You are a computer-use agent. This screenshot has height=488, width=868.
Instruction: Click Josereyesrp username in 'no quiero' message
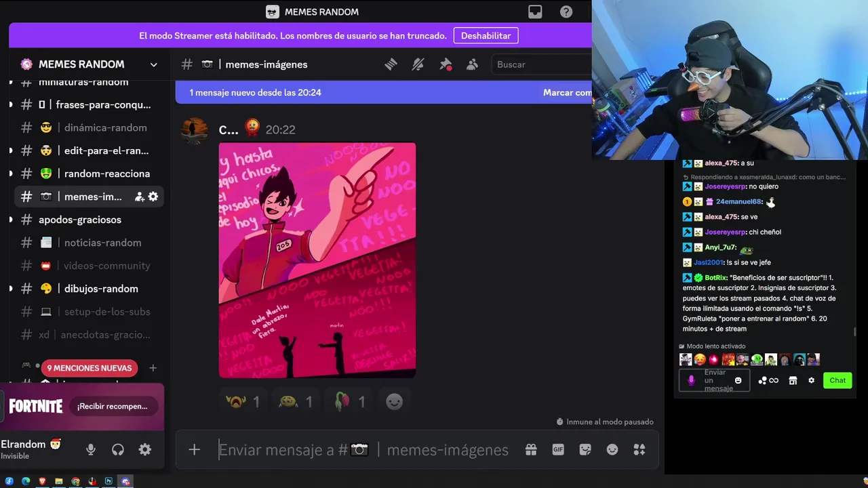[x=725, y=186]
